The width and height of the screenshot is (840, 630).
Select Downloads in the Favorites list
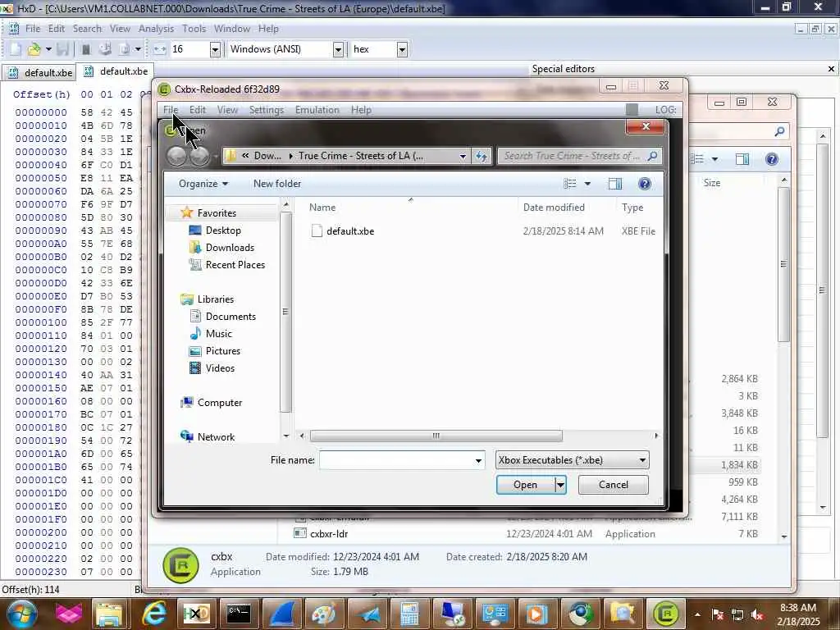click(230, 248)
